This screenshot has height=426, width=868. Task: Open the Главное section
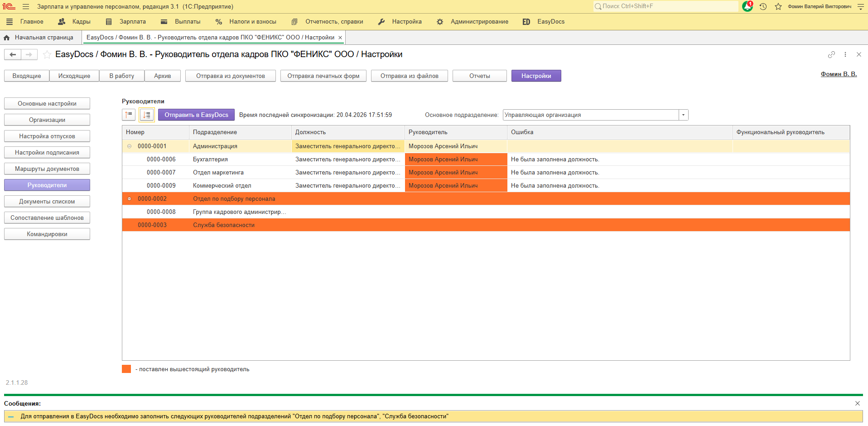click(x=32, y=22)
